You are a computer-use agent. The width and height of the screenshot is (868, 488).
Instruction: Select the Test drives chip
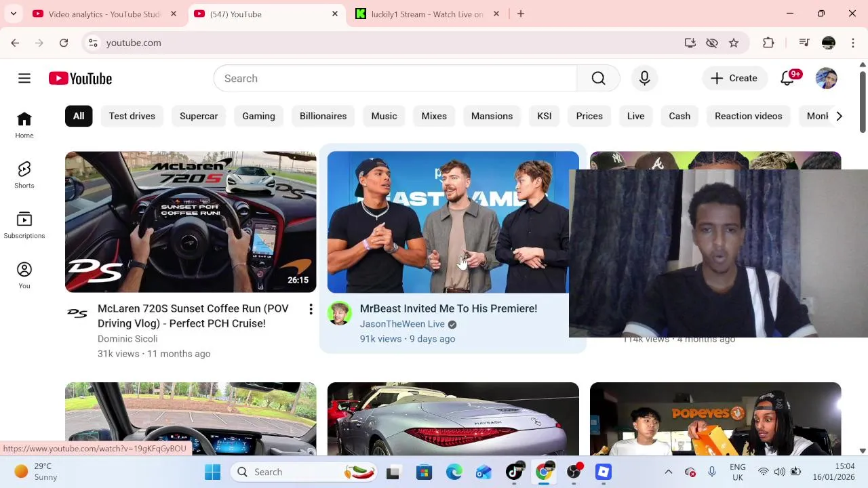132,116
